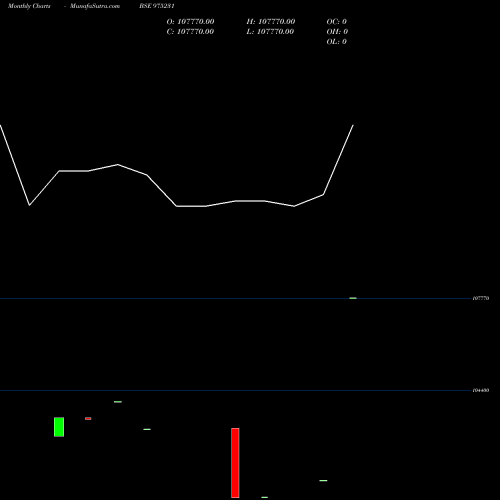
Task: Select the tall red candlestick bar
Action: 235,463
